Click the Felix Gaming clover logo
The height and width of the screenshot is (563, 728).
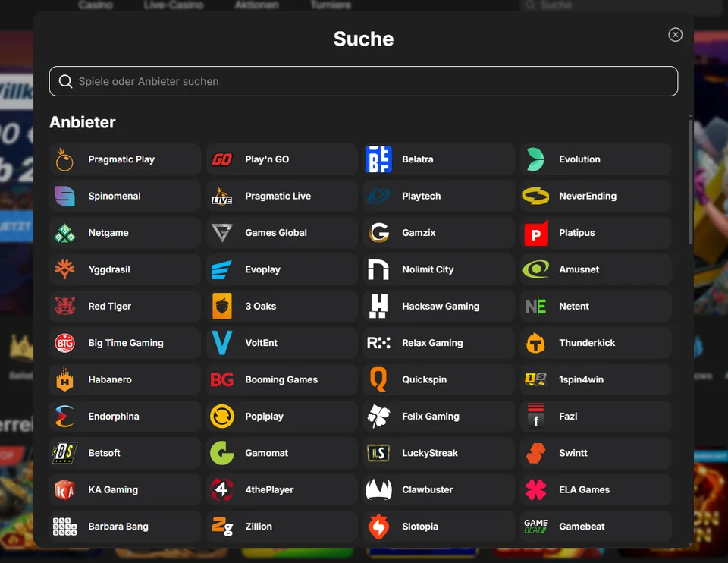coord(378,417)
